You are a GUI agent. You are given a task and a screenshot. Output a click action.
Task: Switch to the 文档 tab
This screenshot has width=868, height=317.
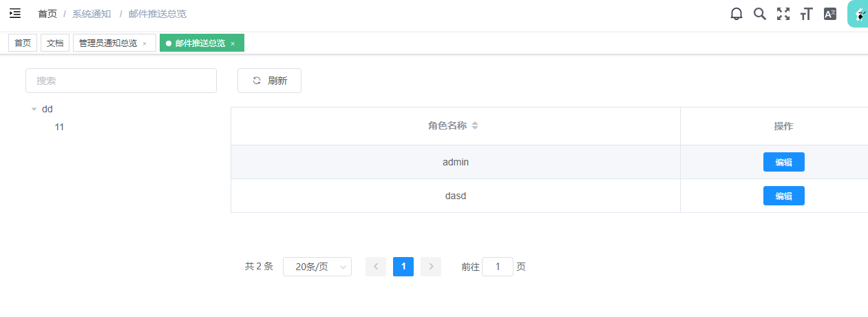pyautogui.click(x=55, y=43)
